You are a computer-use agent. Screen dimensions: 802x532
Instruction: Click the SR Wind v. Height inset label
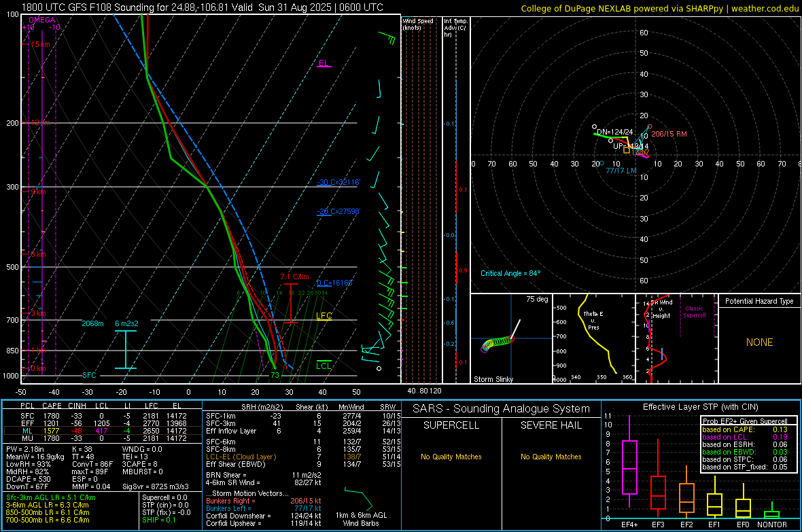[x=662, y=309]
